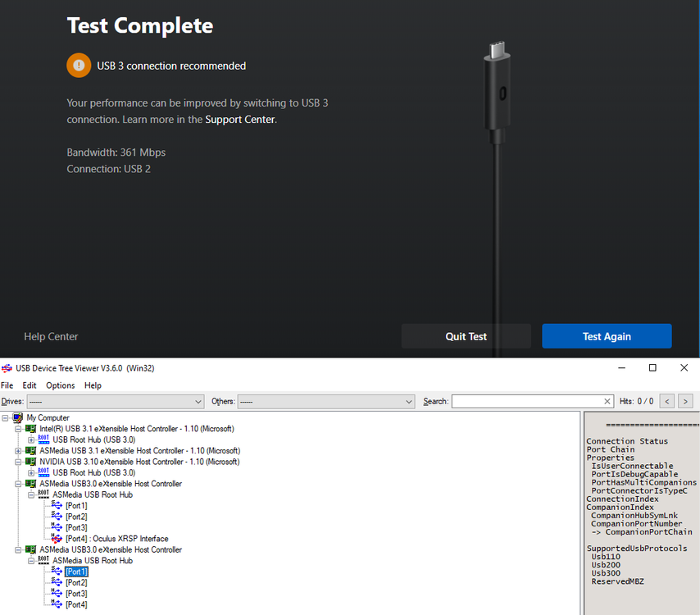Image resolution: width=700 pixels, height=615 pixels.
Task: Open the Help menu in USB Tree Viewer
Action: point(93,385)
